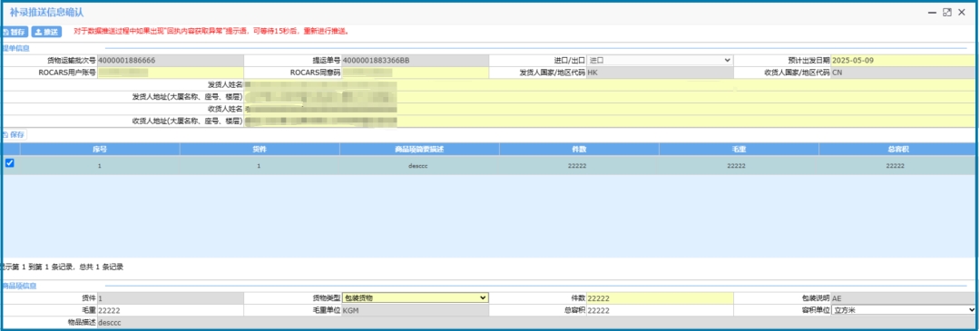Viewport: 980px width, 331px height.
Task: Click the 收货人国家/地区代码 value CN
Action: click(904, 73)
